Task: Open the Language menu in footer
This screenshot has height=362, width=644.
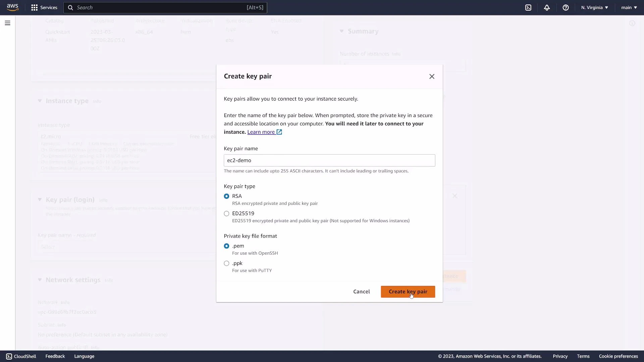Action: pos(84,356)
